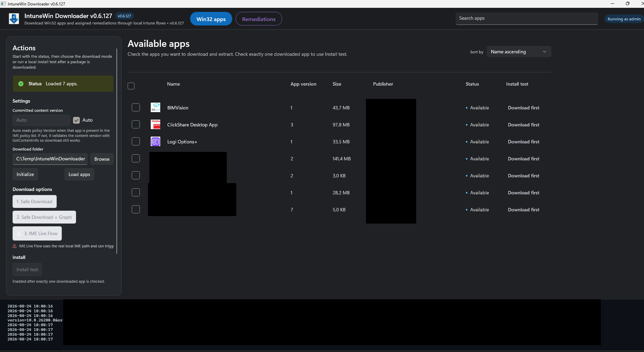
Task: Click the 3. IME Live Flow button
Action: click(x=37, y=233)
